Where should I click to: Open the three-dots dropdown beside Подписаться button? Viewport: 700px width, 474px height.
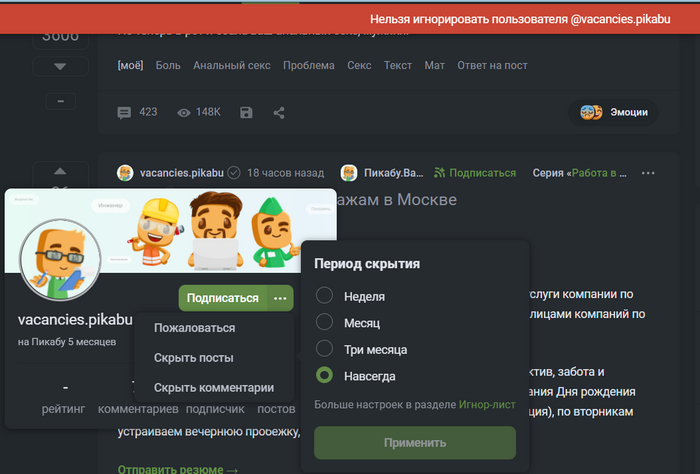pos(280,298)
